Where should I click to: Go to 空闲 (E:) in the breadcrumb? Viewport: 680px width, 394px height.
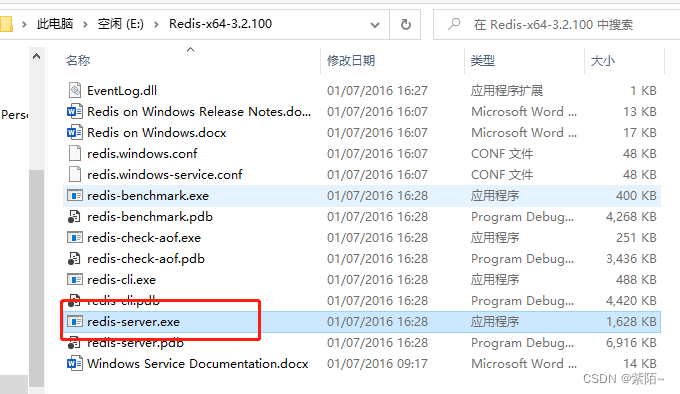click(121, 24)
